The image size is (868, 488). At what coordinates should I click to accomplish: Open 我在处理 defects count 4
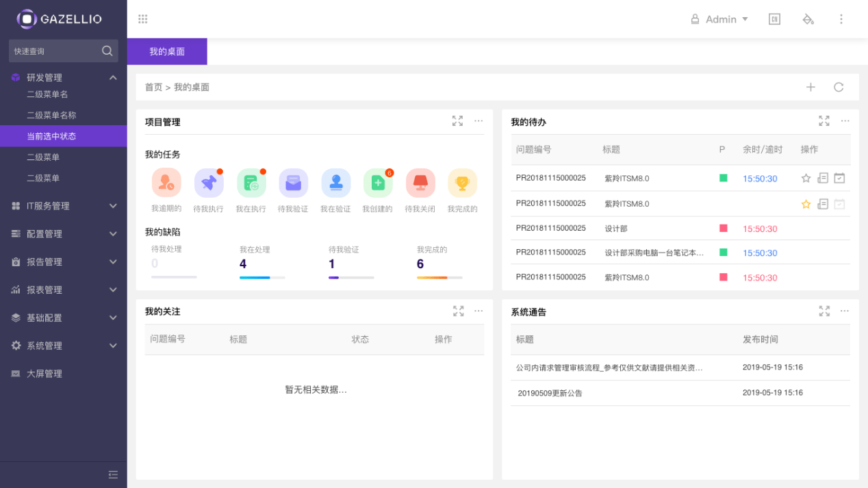[243, 264]
